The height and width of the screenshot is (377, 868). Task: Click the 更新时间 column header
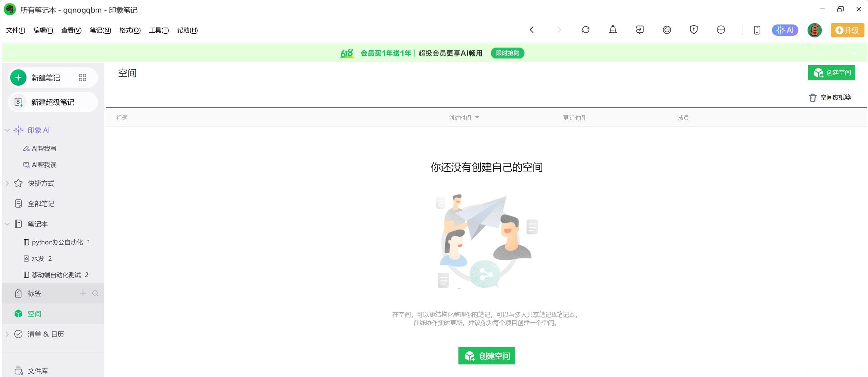pyautogui.click(x=574, y=118)
